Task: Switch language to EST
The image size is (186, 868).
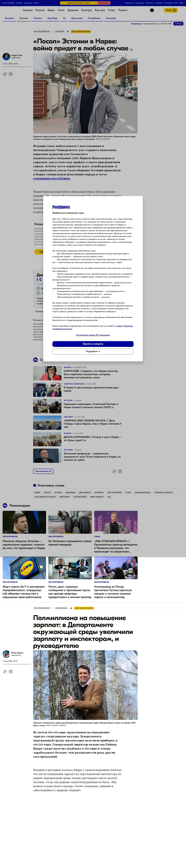Action: point(176,3)
